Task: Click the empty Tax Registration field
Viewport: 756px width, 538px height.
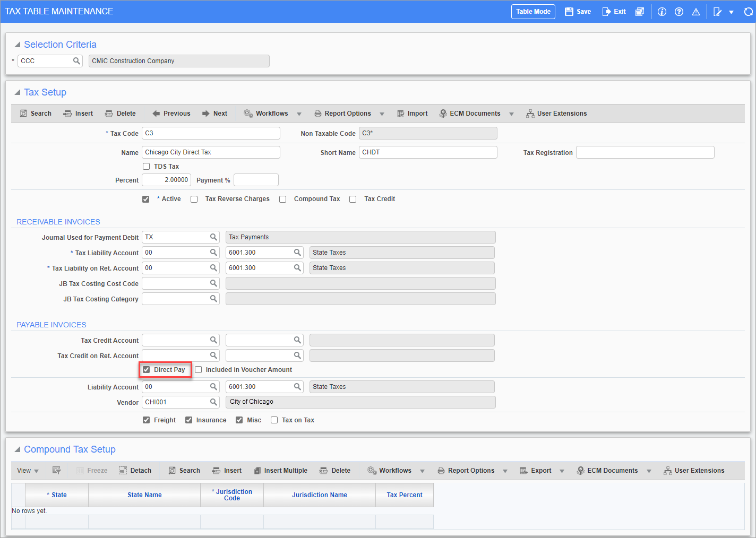Action: 645,152
